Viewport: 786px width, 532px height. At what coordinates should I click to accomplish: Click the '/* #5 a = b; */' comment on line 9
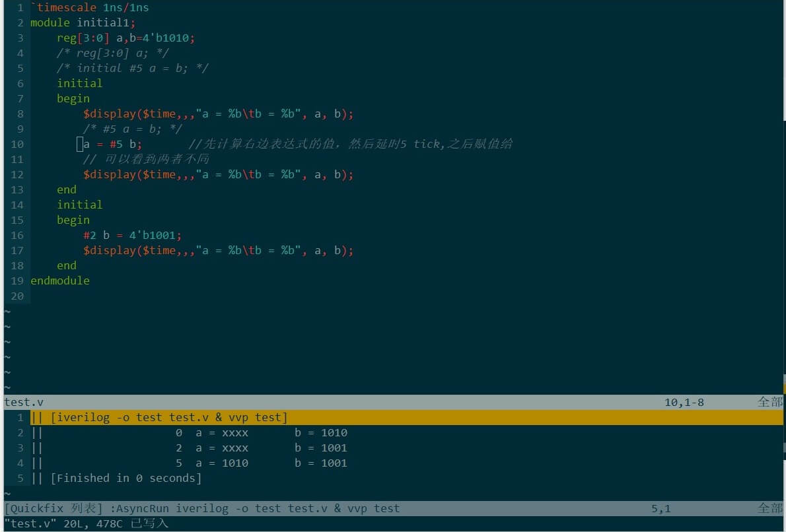tap(132, 129)
